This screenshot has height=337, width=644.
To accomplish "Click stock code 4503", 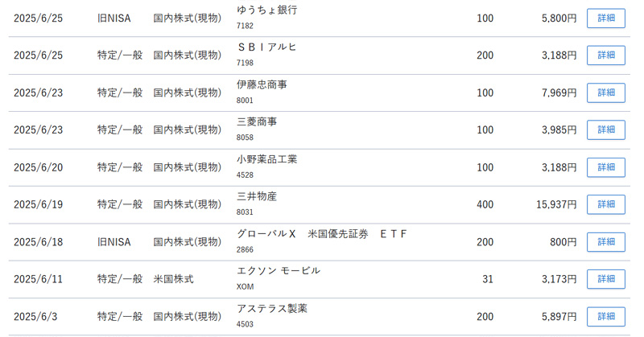I will pyautogui.click(x=245, y=324).
